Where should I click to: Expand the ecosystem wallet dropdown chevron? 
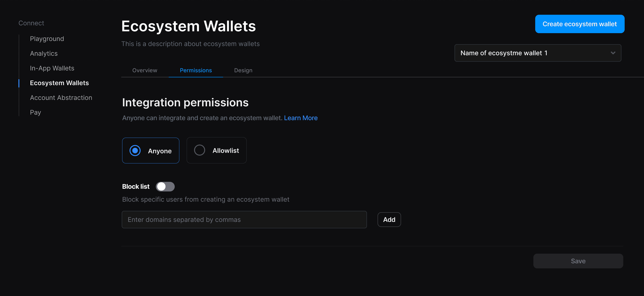[x=612, y=53]
